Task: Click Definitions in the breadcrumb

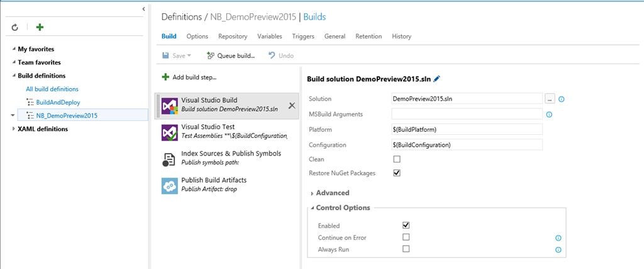Action: tap(182, 17)
